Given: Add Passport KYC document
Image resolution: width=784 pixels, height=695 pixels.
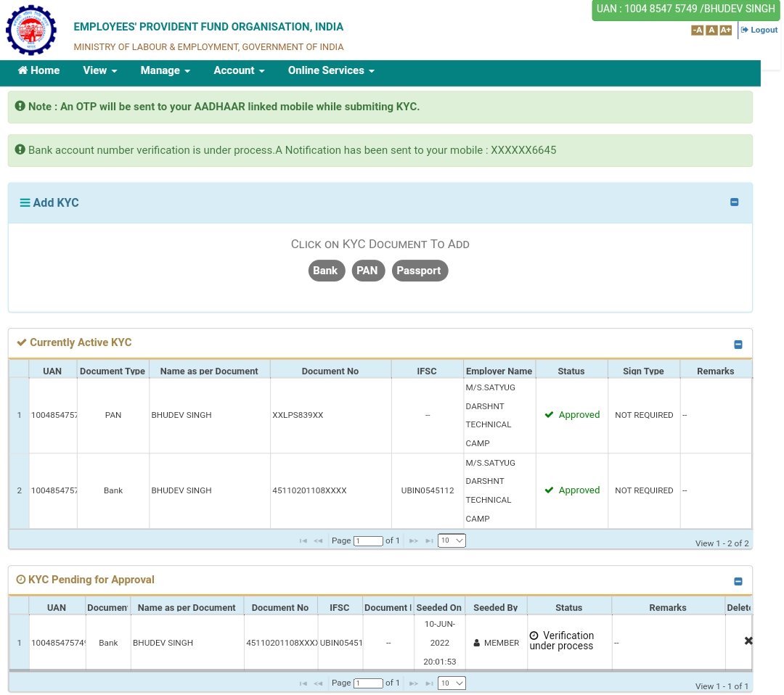Looking at the screenshot, I should 420,271.
